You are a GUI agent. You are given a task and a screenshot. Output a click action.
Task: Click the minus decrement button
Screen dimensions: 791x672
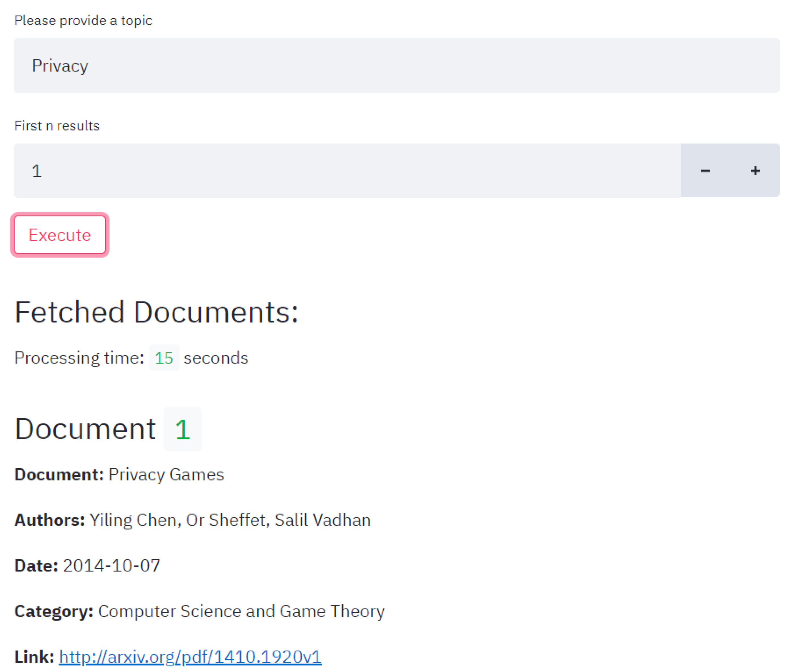coord(705,170)
